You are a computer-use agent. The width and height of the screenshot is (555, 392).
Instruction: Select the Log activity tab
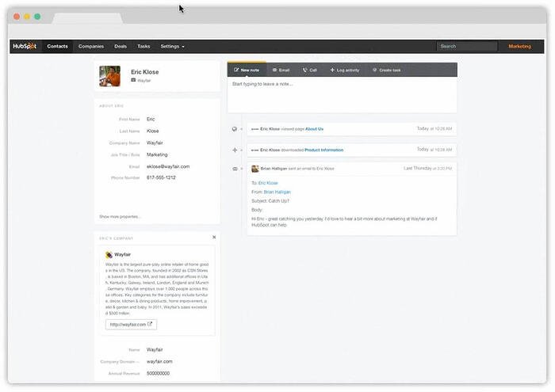(x=345, y=70)
